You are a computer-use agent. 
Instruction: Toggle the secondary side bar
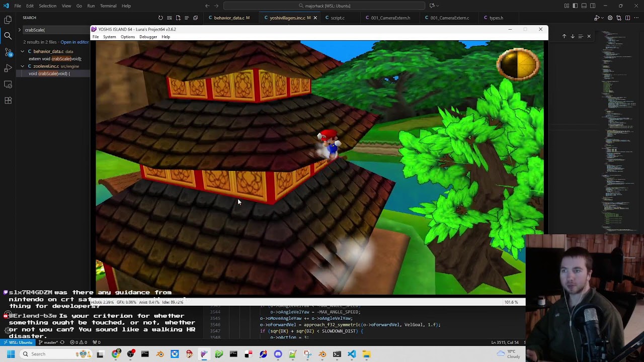pos(592,6)
